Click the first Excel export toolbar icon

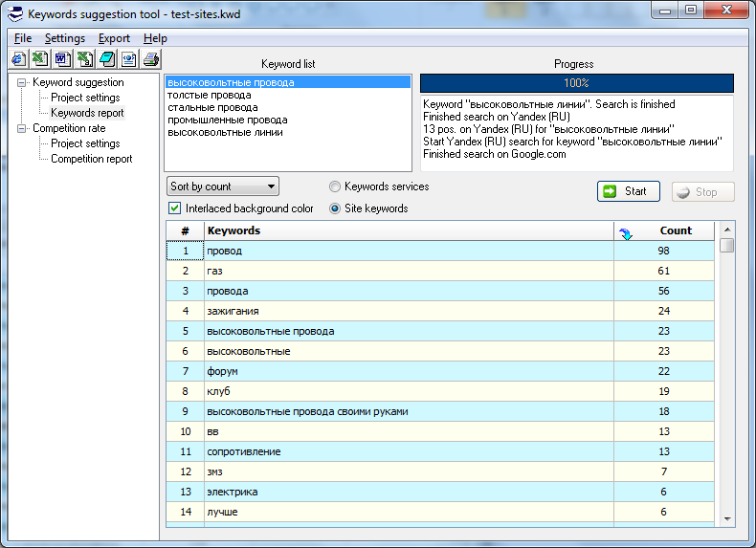pos(41,59)
